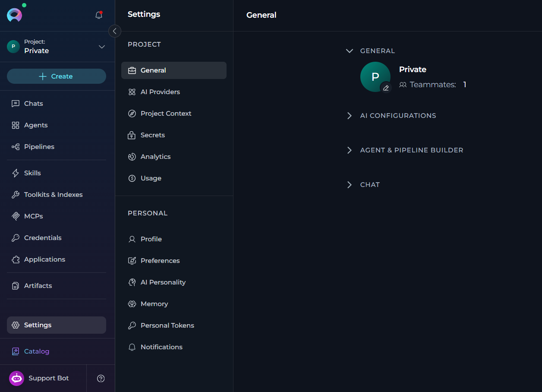Open Memory settings label
The width and height of the screenshot is (542, 392).
click(x=154, y=304)
